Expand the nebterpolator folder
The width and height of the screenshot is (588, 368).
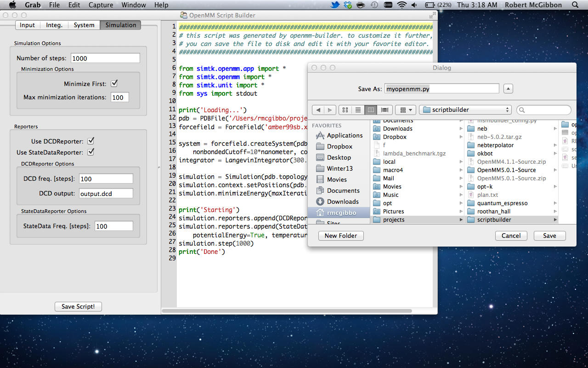coord(555,145)
